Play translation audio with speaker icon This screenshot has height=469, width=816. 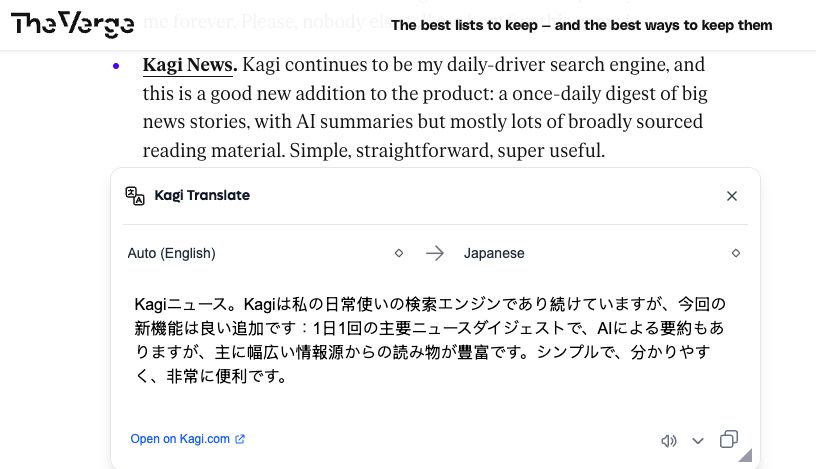tap(669, 440)
